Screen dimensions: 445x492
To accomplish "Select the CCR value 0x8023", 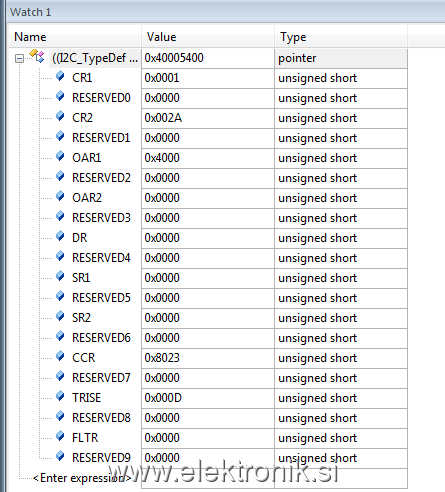I will pos(162,358).
